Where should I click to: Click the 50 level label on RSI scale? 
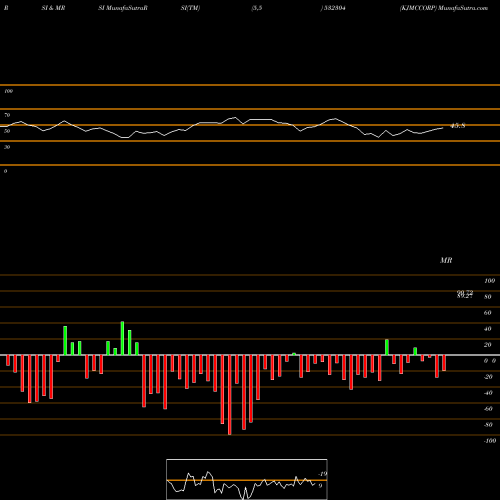click(7, 131)
